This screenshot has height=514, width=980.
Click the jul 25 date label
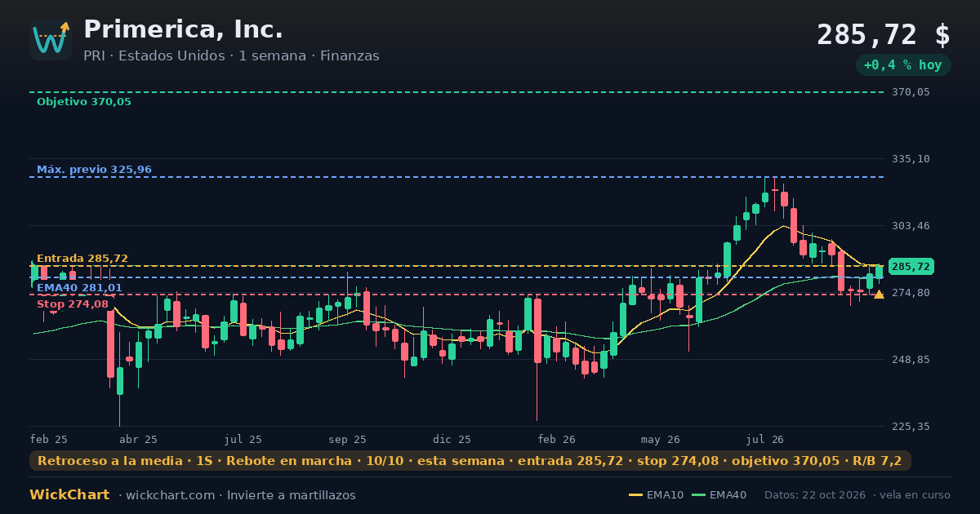[x=243, y=439]
